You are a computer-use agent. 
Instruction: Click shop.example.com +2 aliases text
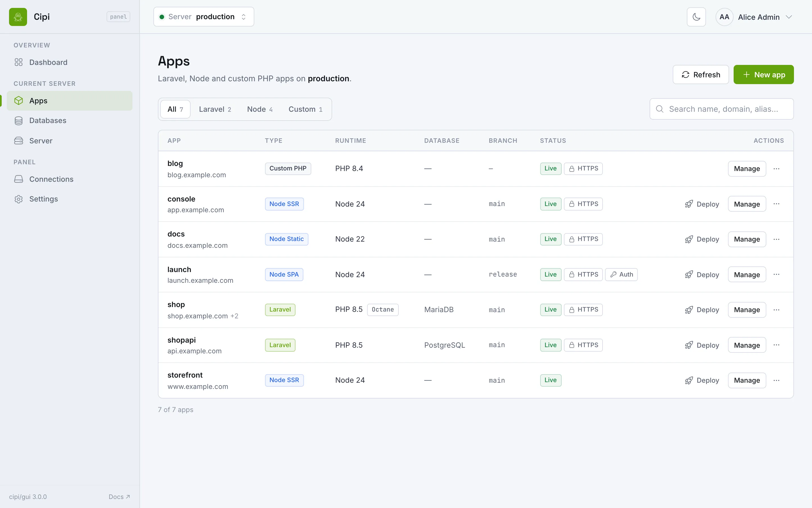tap(203, 316)
